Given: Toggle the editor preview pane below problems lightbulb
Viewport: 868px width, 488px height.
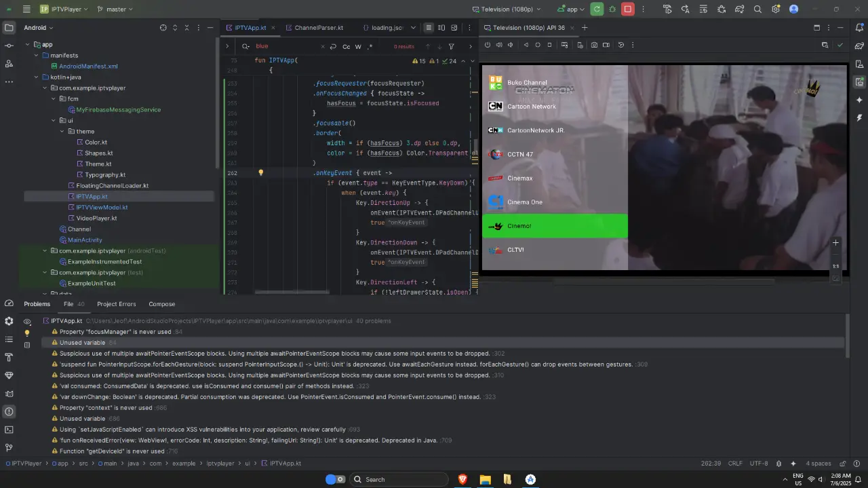Looking at the screenshot, I should pyautogui.click(x=27, y=345).
